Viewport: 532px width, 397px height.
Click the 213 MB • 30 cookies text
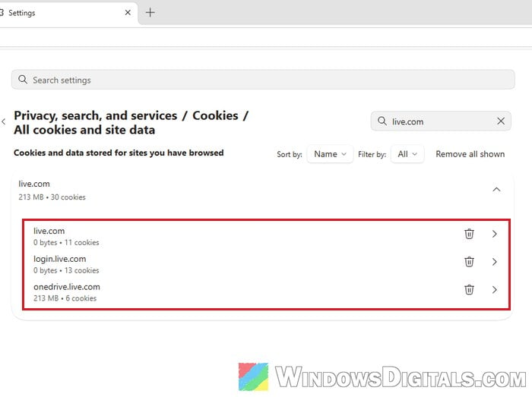[52, 197]
